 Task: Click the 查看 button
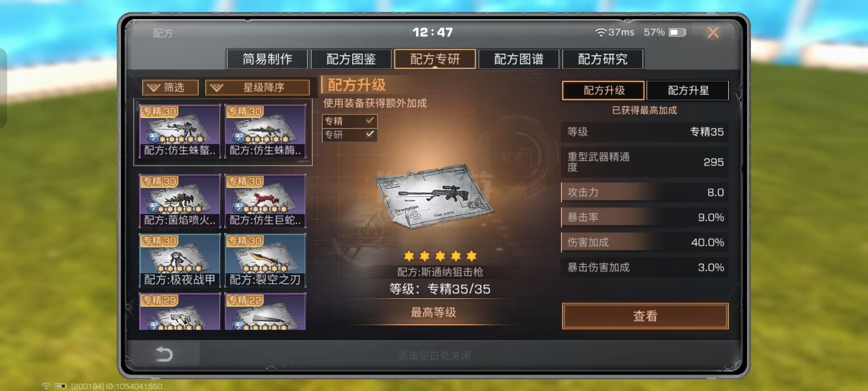pyautogui.click(x=645, y=316)
